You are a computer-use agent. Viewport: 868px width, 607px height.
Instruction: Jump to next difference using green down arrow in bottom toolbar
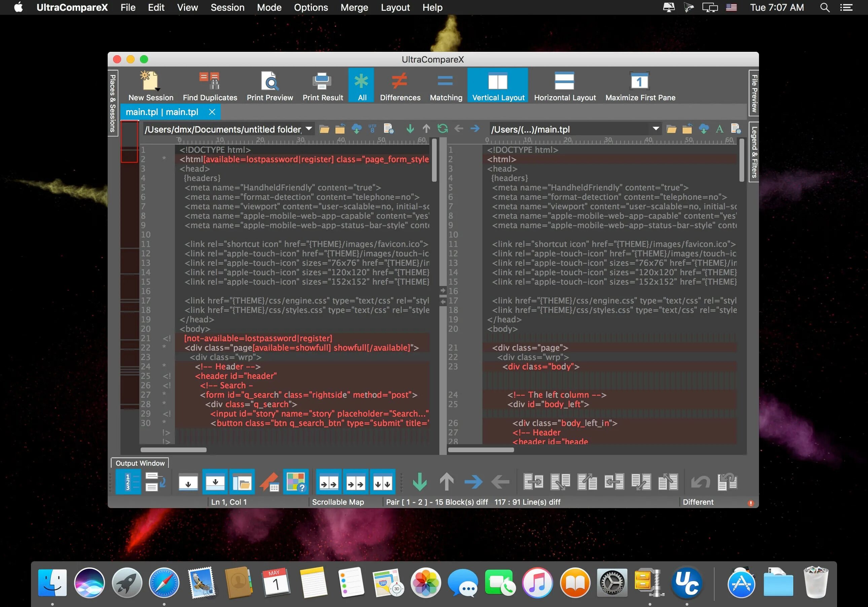pyautogui.click(x=420, y=482)
